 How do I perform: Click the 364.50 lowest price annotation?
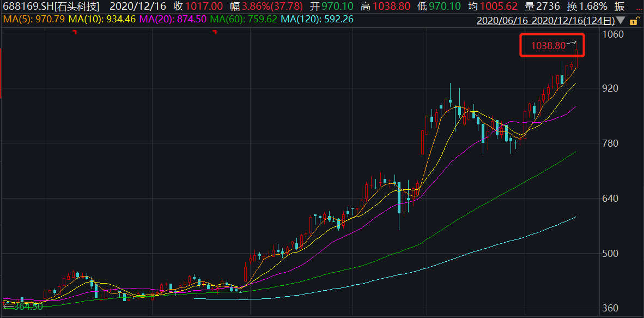point(27,307)
